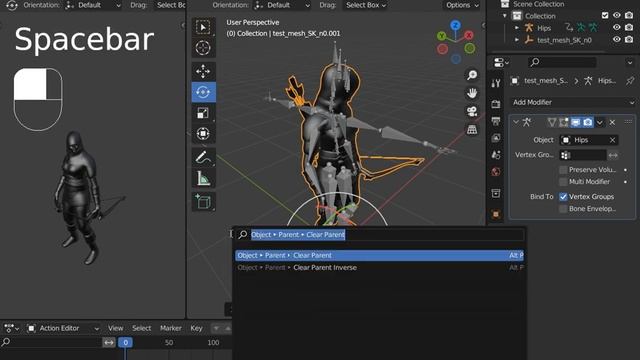
Task: Toggle test_mesh_SK_n0 visibility eye
Action: click(x=617, y=40)
